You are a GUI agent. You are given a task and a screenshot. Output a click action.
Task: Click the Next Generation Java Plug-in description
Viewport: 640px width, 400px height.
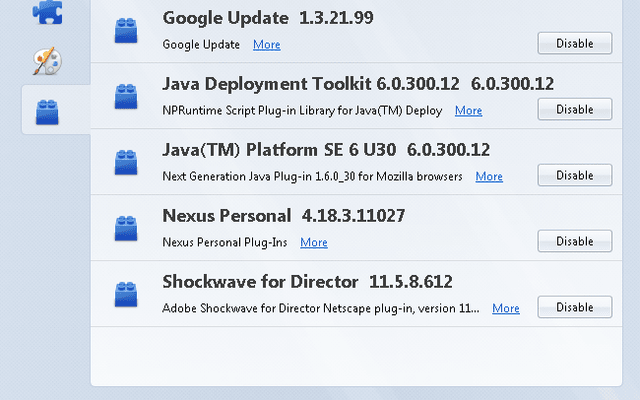[312, 176]
